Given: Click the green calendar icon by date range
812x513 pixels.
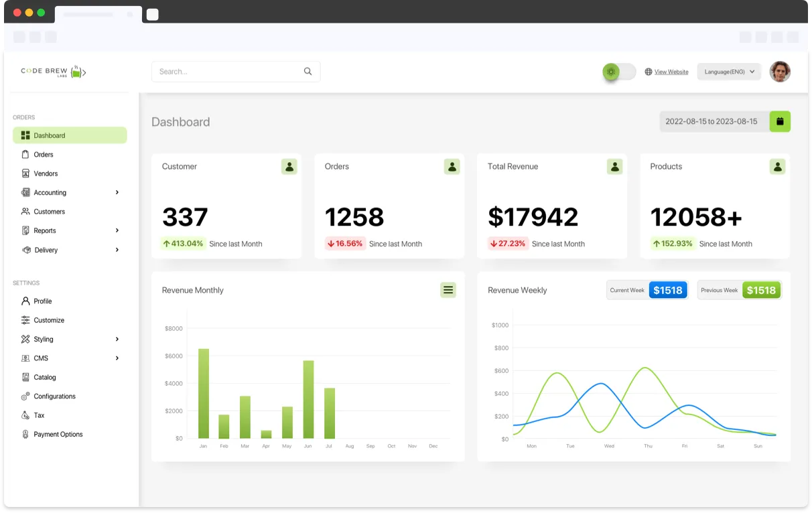Looking at the screenshot, I should (x=780, y=121).
